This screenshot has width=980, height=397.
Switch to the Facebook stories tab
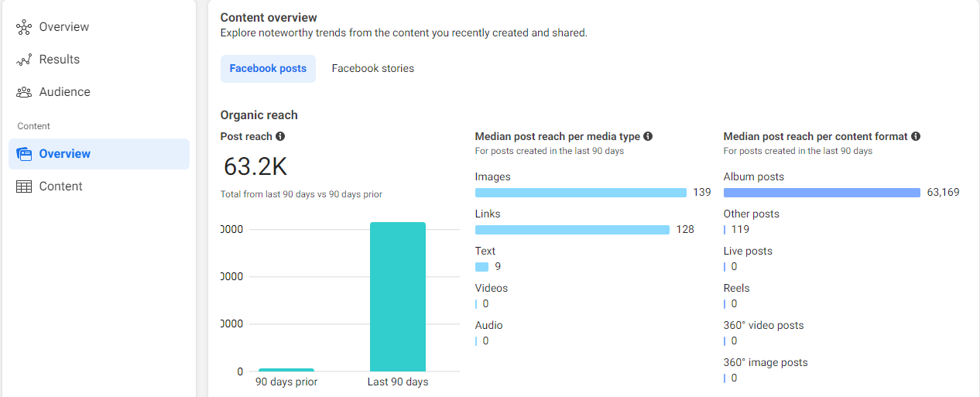(372, 69)
